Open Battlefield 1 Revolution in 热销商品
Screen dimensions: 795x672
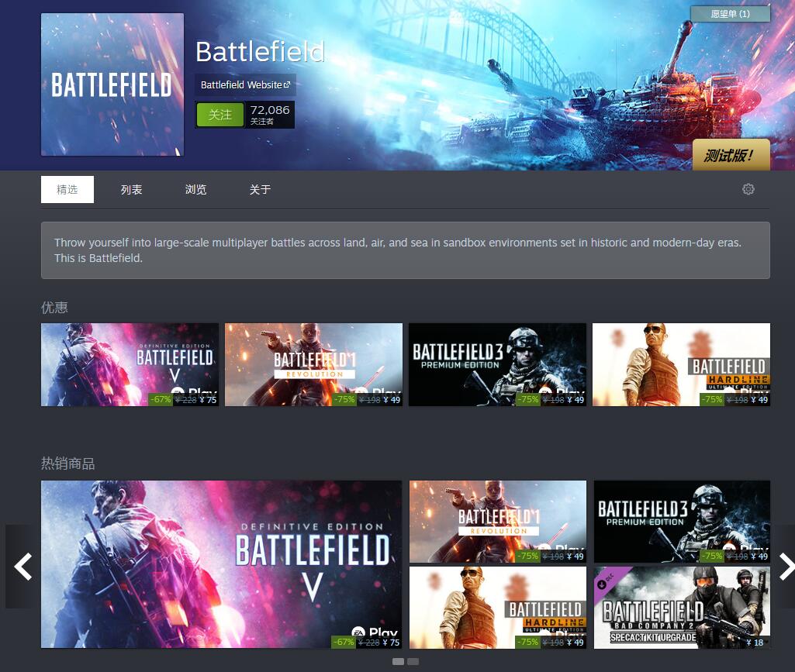point(498,522)
